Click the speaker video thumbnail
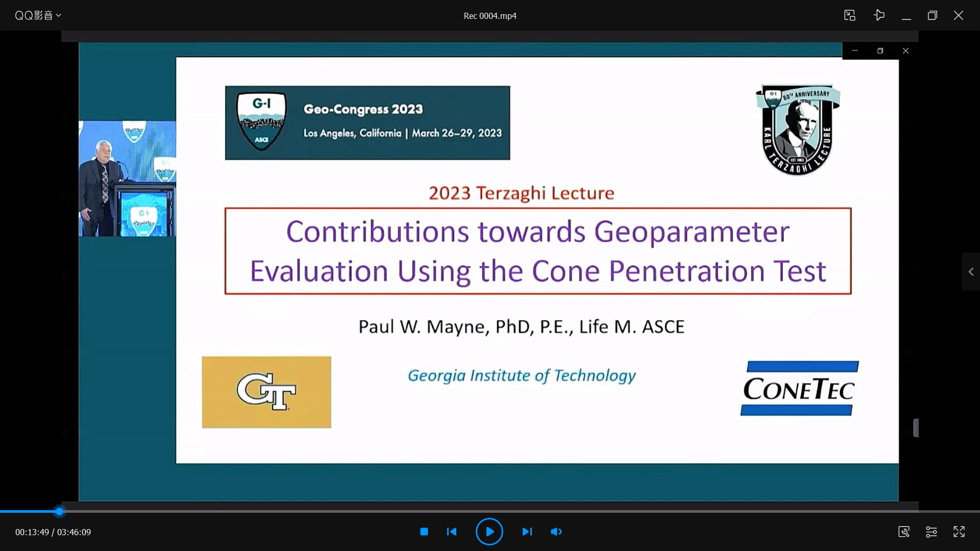This screenshot has height=551, width=980. pyautogui.click(x=127, y=179)
